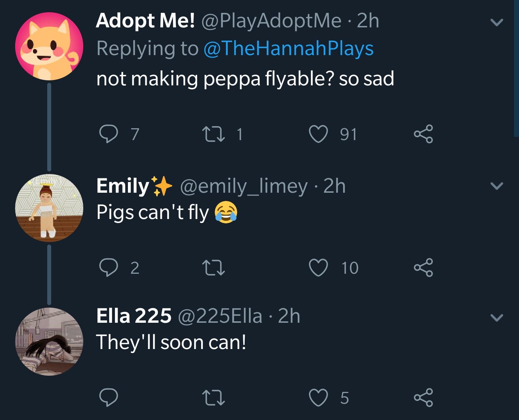Retweet Emily's "Pigs can't fly" tweet

(x=214, y=268)
